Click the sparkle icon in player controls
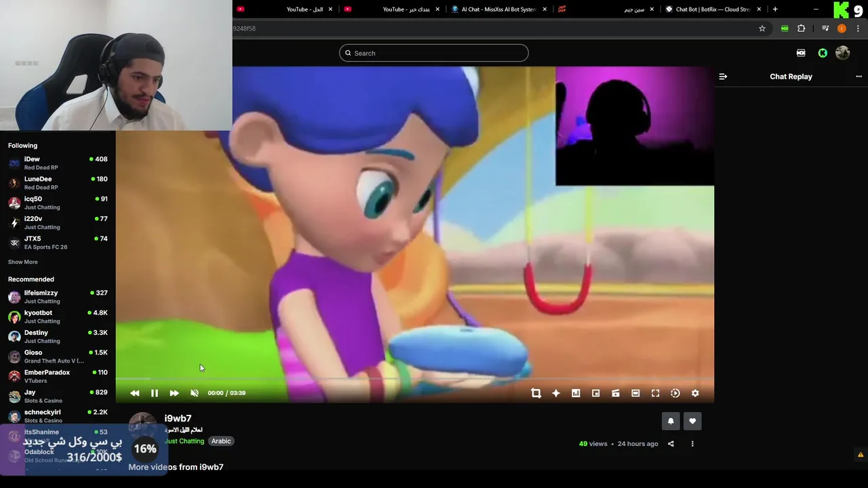 click(x=556, y=393)
